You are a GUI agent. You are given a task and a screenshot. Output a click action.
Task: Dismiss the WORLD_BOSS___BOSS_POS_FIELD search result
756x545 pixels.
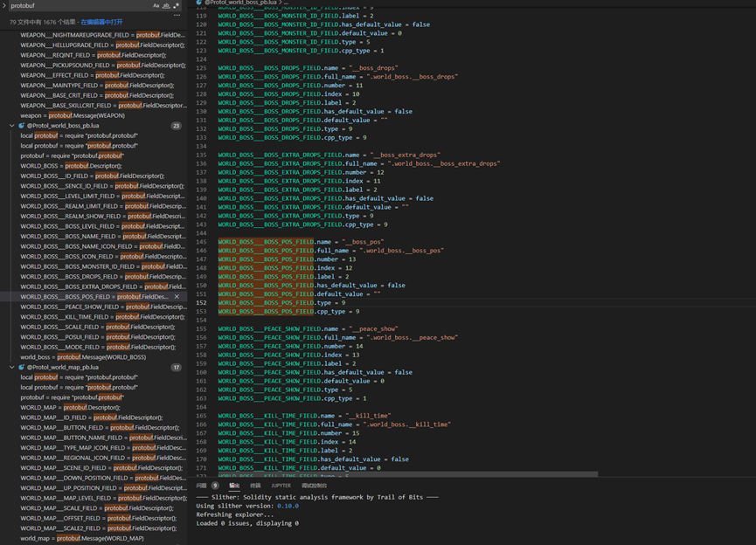tap(177, 297)
